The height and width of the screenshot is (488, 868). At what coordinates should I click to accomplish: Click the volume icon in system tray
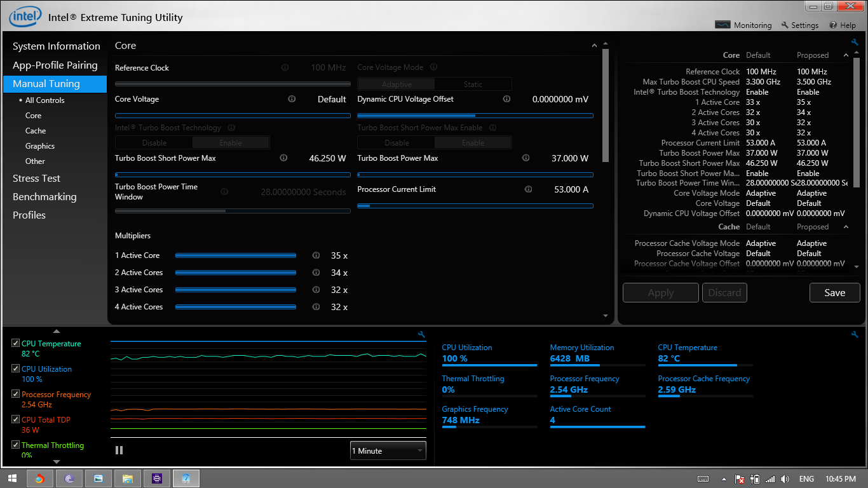(x=785, y=478)
